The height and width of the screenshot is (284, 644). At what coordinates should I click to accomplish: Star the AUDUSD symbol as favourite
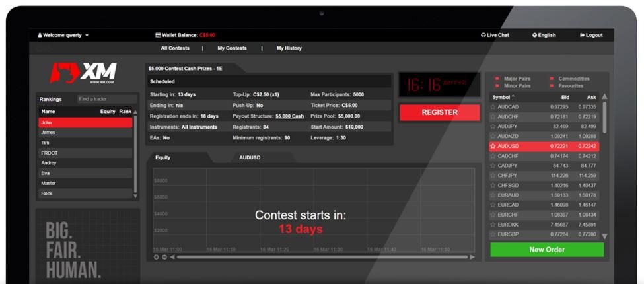[x=493, y=146]
